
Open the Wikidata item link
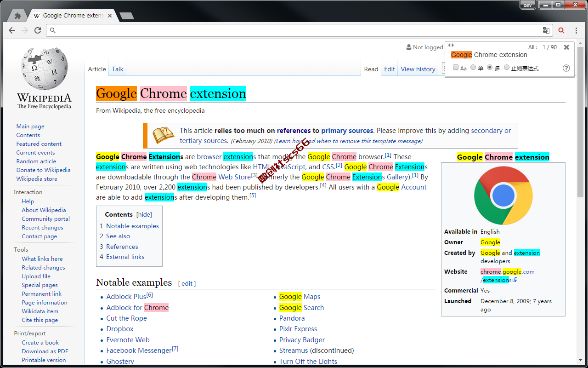(x=40, y=311)
